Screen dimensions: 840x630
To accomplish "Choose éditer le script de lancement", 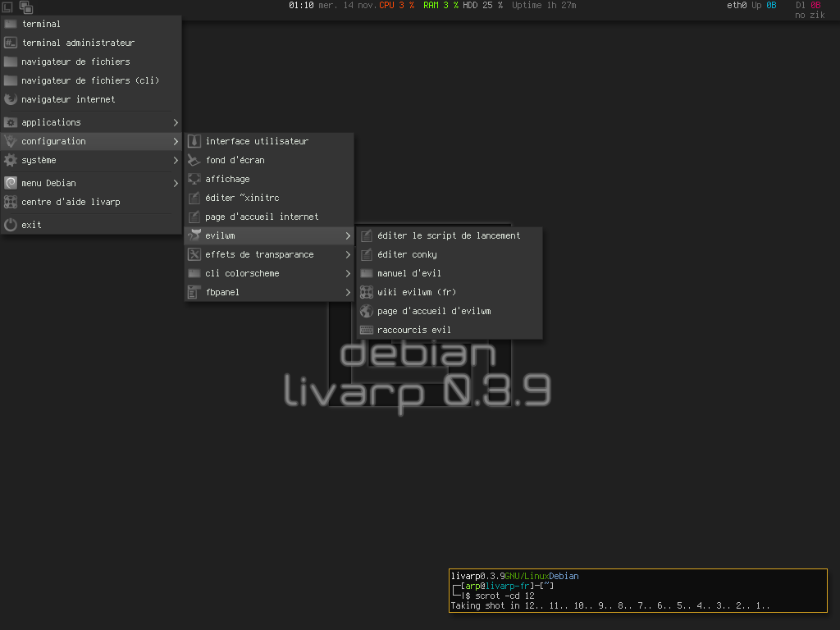I will click(450, 235).
